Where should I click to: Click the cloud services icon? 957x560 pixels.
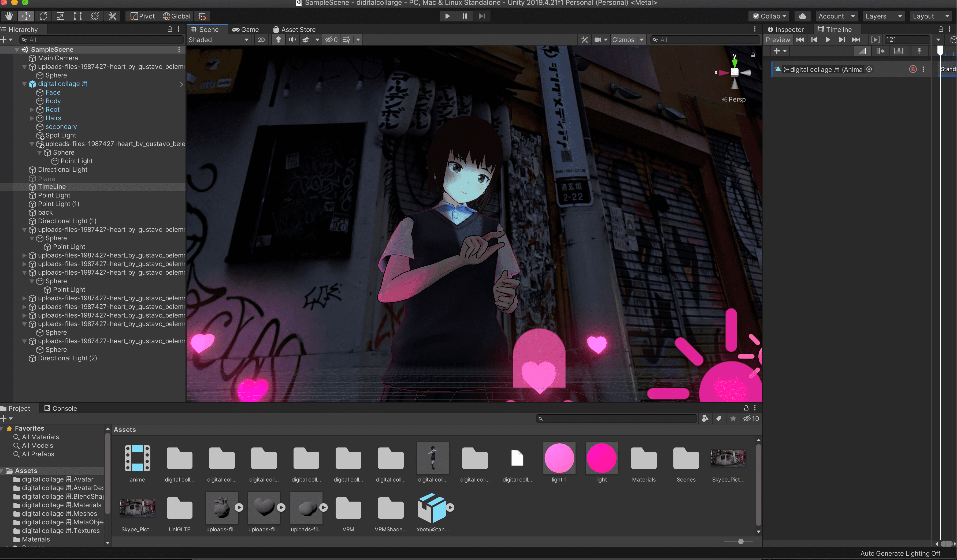click(x=802, y=16)
